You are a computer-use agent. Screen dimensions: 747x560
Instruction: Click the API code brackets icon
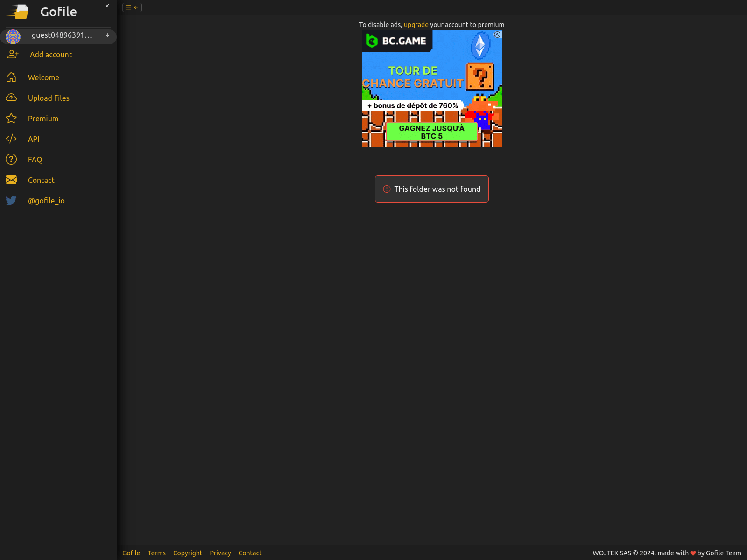click(11, 139)
